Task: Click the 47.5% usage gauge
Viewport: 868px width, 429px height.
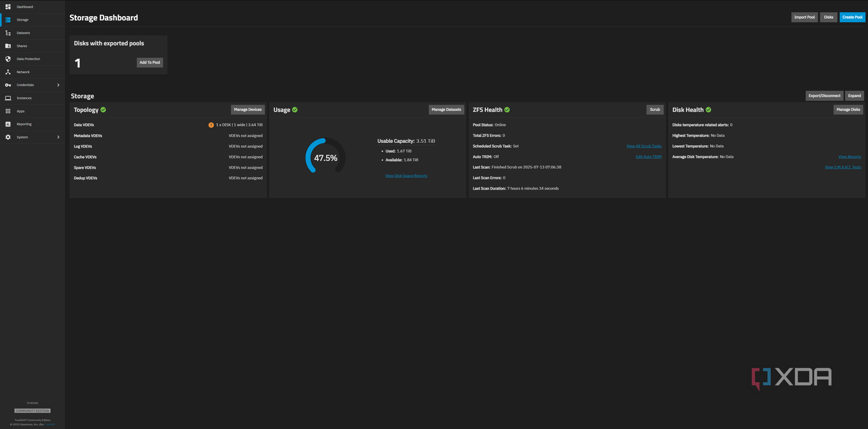Action: tap(326, 156)
